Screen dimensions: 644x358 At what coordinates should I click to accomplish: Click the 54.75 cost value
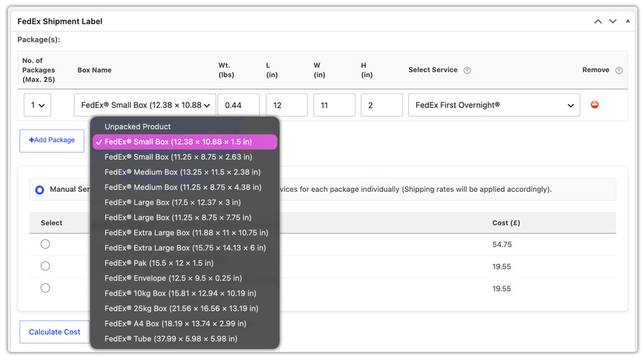[x=502, y=245]
